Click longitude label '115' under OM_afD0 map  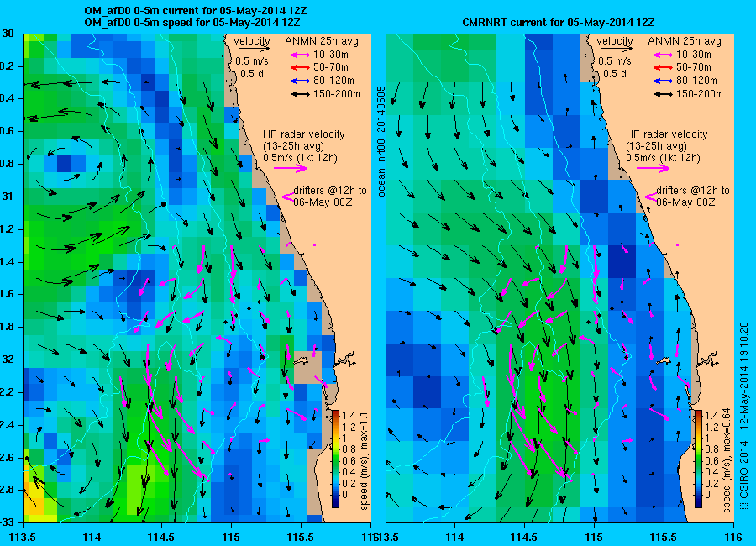click(231, 537)
